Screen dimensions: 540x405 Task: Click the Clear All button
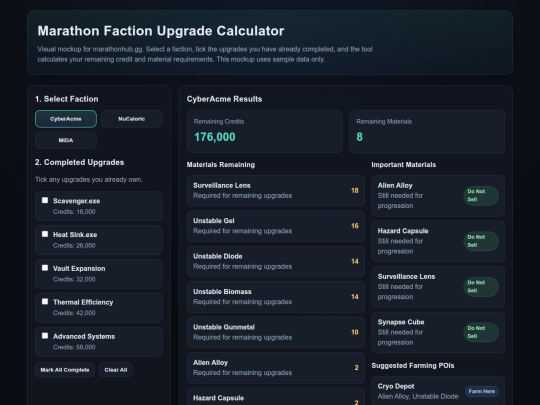(x=116, y=370)
